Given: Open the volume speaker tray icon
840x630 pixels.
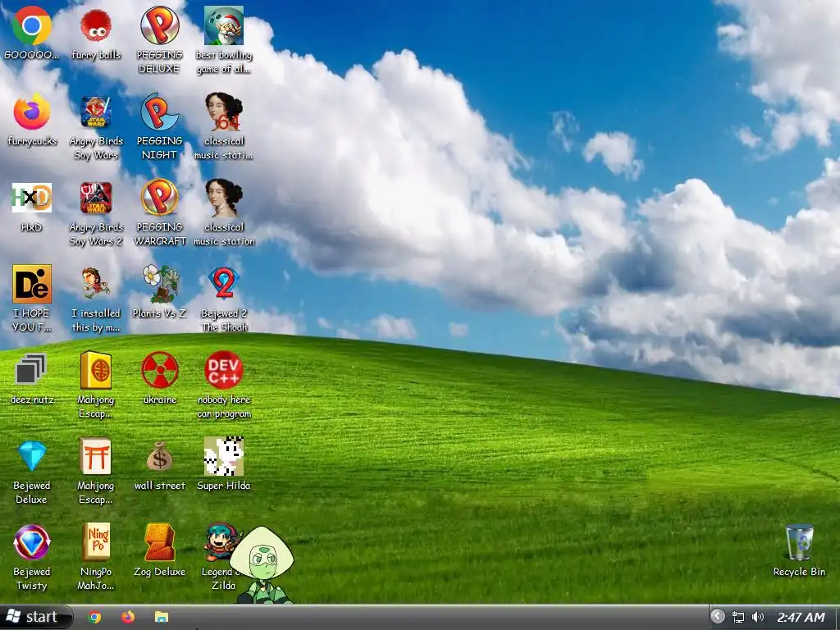Looking at the screenshot, I should 757,617.
